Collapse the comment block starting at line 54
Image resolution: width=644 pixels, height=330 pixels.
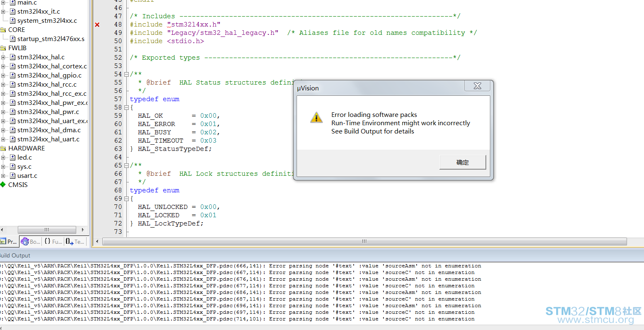pos(126,74)
